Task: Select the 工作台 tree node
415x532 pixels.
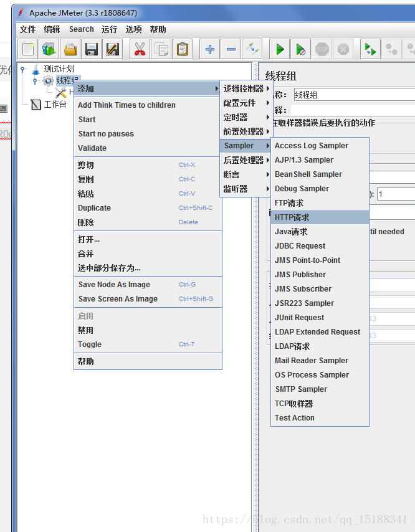Action: coord(49,104)
